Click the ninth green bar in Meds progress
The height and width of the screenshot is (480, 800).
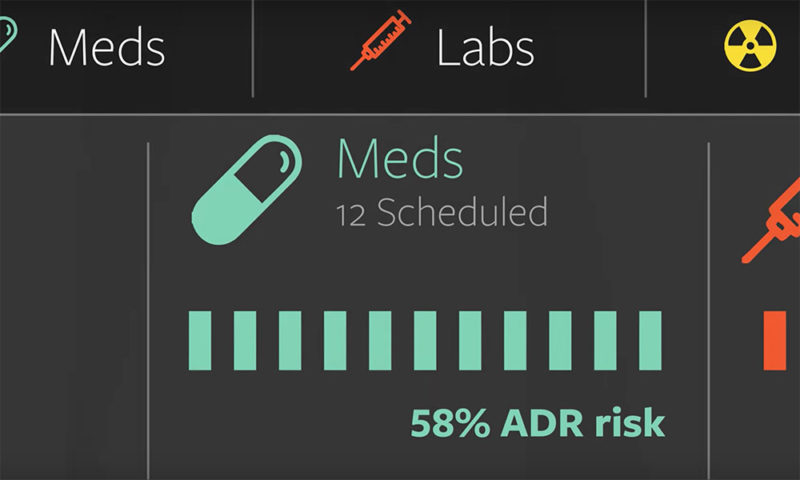pos(560,340)
